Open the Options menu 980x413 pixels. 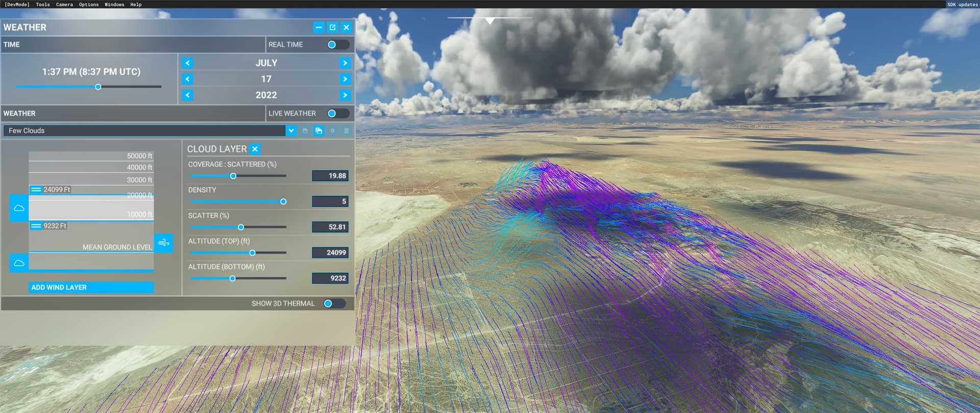click(89, 4)
